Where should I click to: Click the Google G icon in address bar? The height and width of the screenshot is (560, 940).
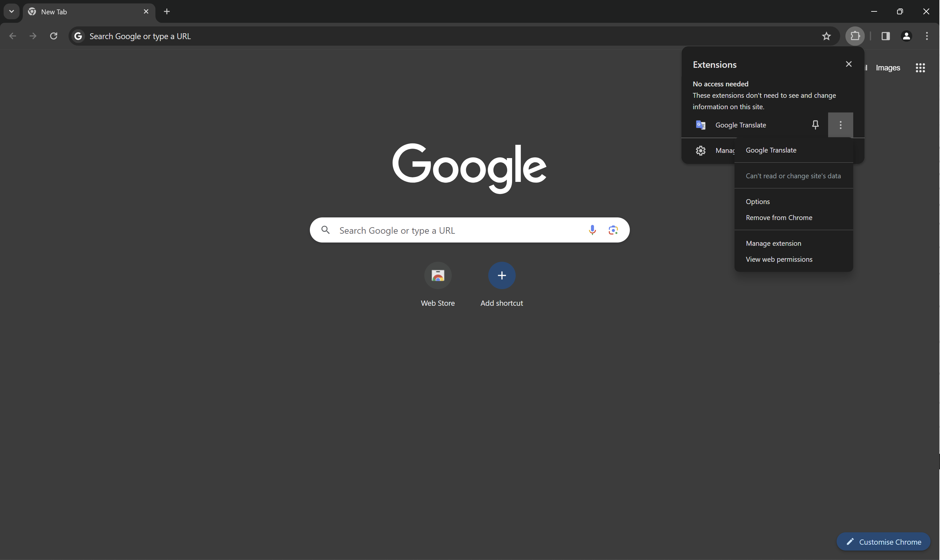(78, 36)
